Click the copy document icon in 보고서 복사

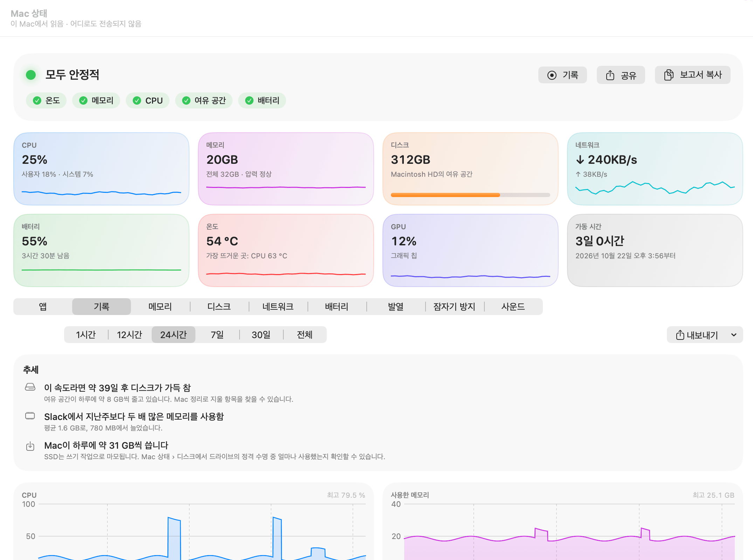click(x=669, y=75)
